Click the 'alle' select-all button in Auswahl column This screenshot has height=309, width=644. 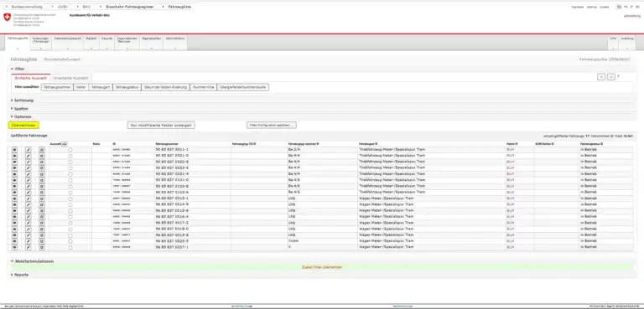64,144
